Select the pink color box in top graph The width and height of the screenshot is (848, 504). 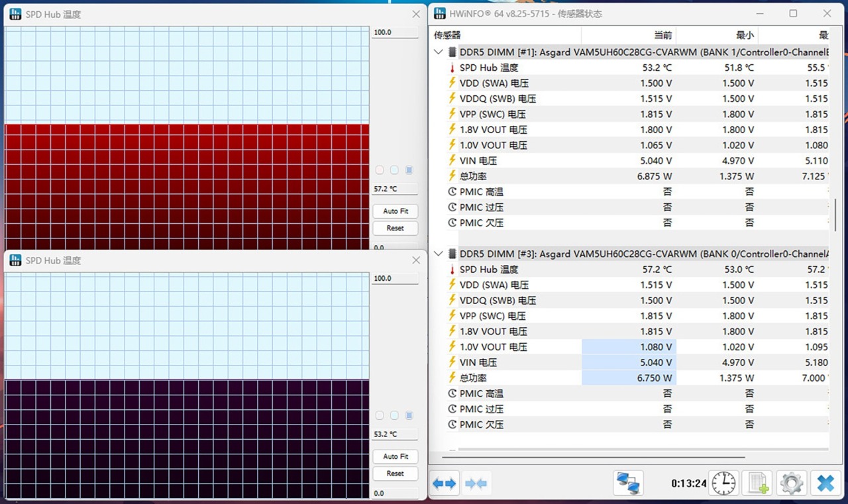click(380, 170)
